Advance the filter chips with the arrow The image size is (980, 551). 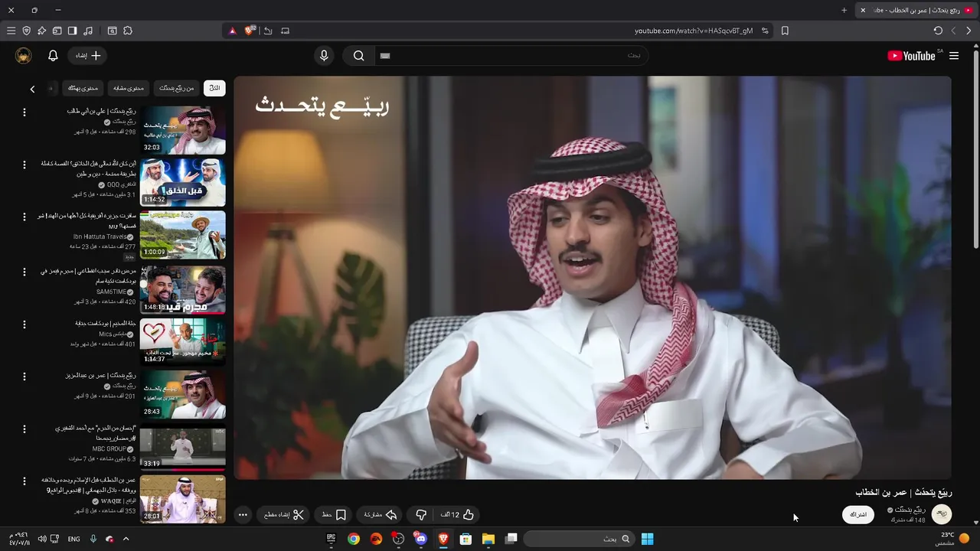click(x=32, y=89)
